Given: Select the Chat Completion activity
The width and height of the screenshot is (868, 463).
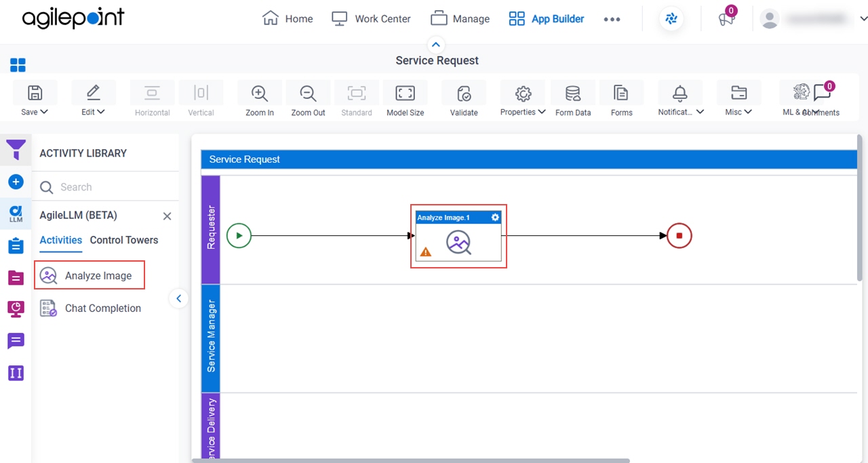Looking at the screenshot, I should tap(90, 308).
